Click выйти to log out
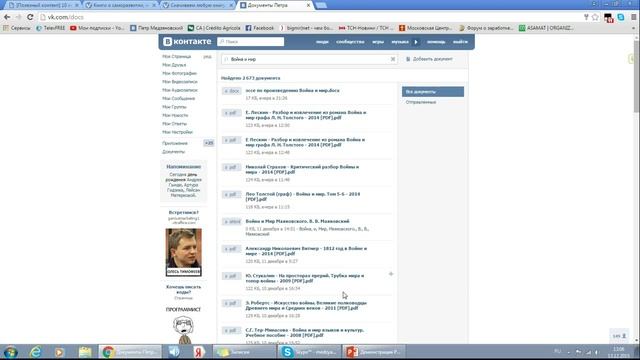This screenshot has width=640, height=360. click(x=460, y=42)
